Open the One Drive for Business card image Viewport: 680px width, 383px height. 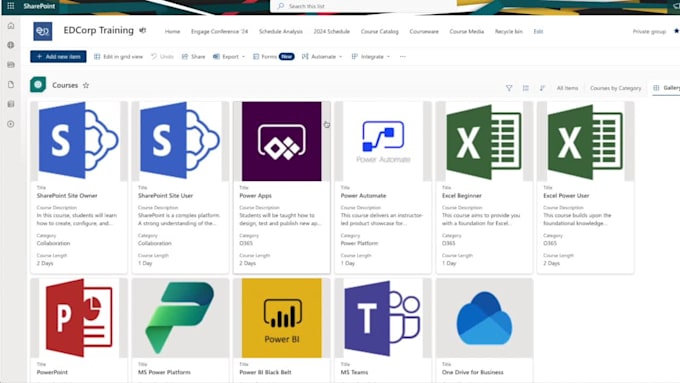[484, 318]
